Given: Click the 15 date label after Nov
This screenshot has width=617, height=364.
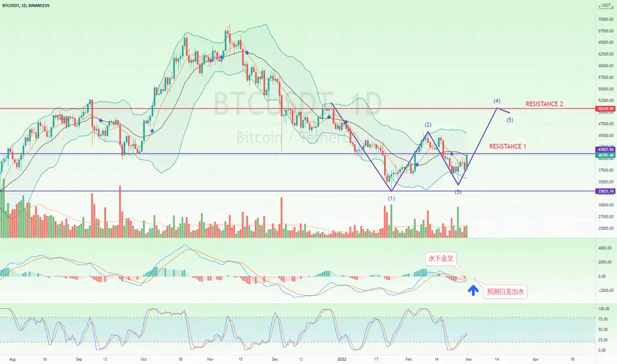Looking at the screenshot, I should (x=240, y=359).
